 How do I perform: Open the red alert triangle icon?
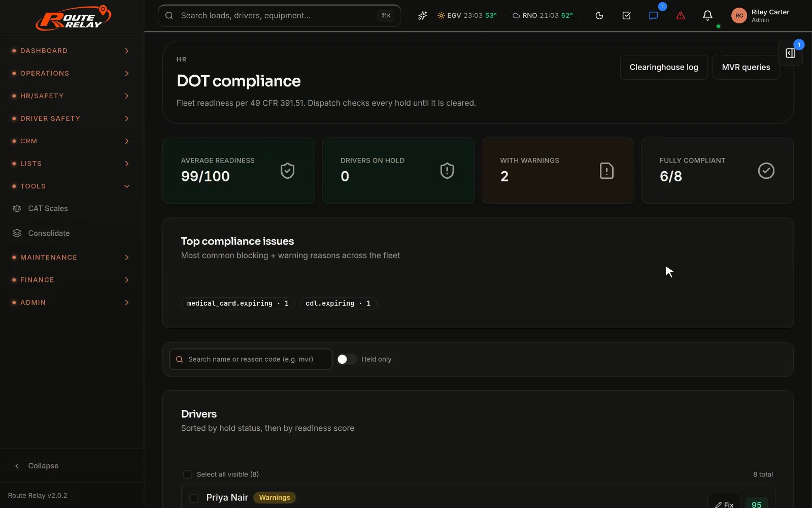tap(681, 16)
